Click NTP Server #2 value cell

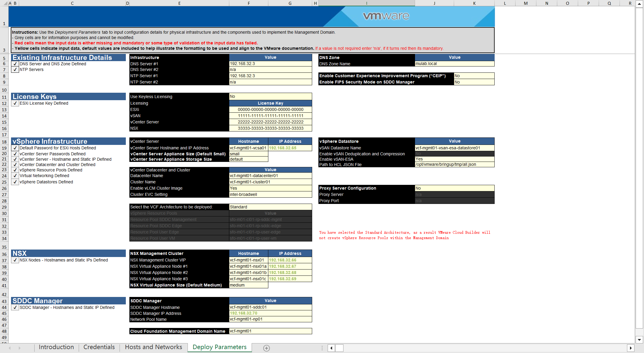tap(270, 82)
